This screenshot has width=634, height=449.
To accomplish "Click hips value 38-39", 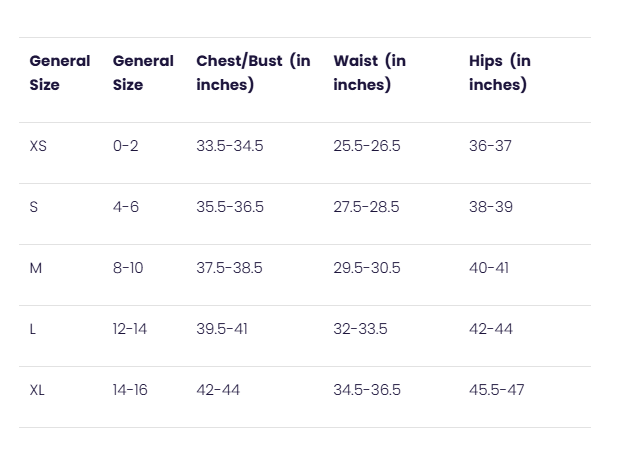I will click(491, 207).
